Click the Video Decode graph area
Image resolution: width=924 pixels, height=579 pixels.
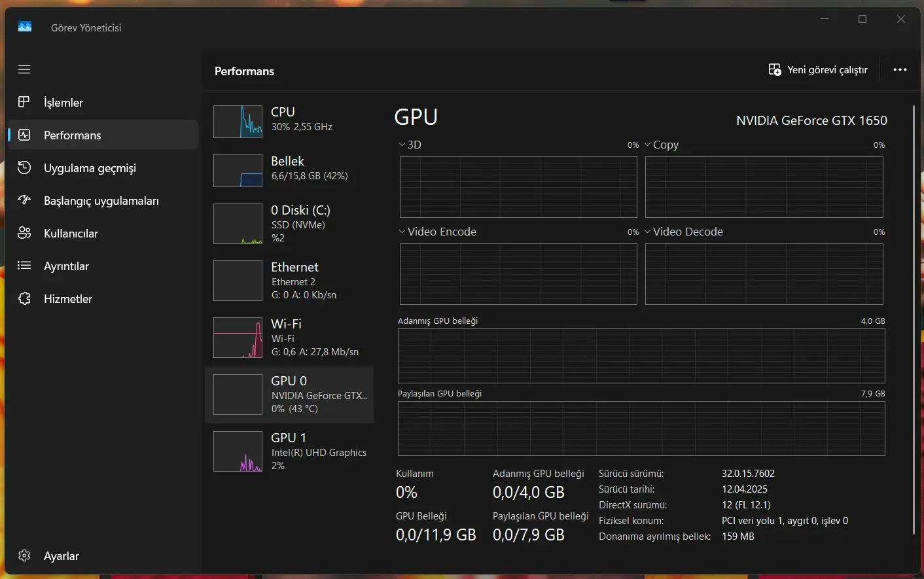(x=764, y=274)
